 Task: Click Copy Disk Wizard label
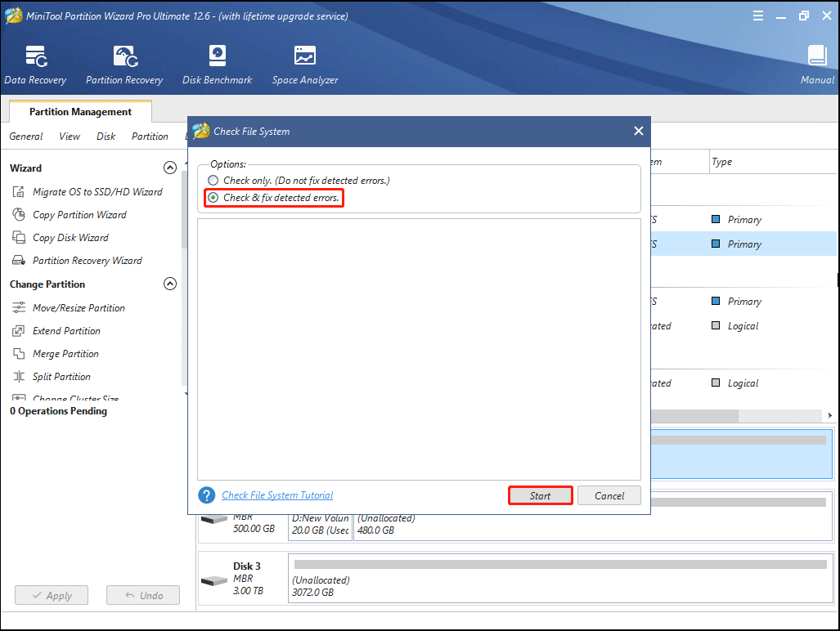(x=70, y=237)
